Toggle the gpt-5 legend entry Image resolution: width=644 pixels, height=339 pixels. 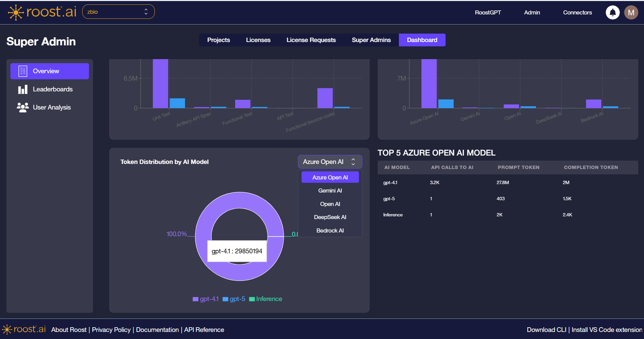(234, 299)
